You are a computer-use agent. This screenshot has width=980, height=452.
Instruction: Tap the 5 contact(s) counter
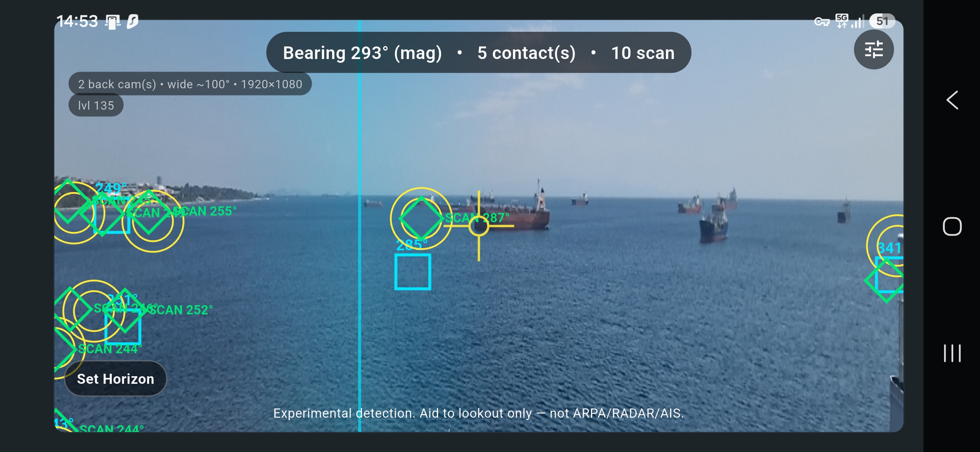[526, 53]
